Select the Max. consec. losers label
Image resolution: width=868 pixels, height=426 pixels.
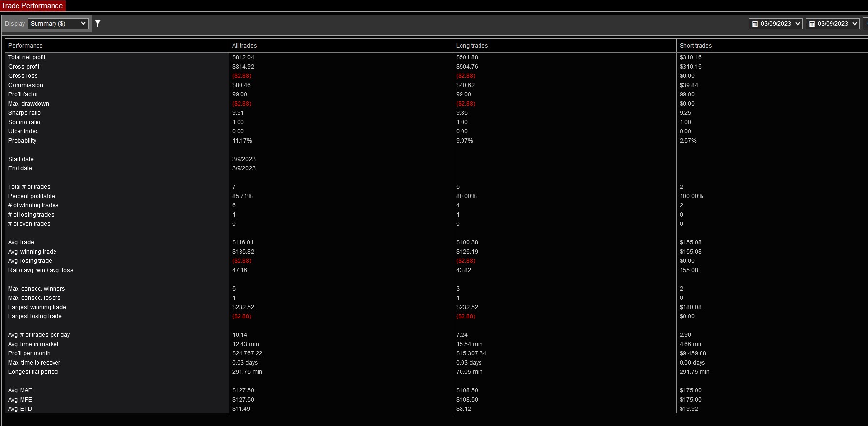point(35,298)
